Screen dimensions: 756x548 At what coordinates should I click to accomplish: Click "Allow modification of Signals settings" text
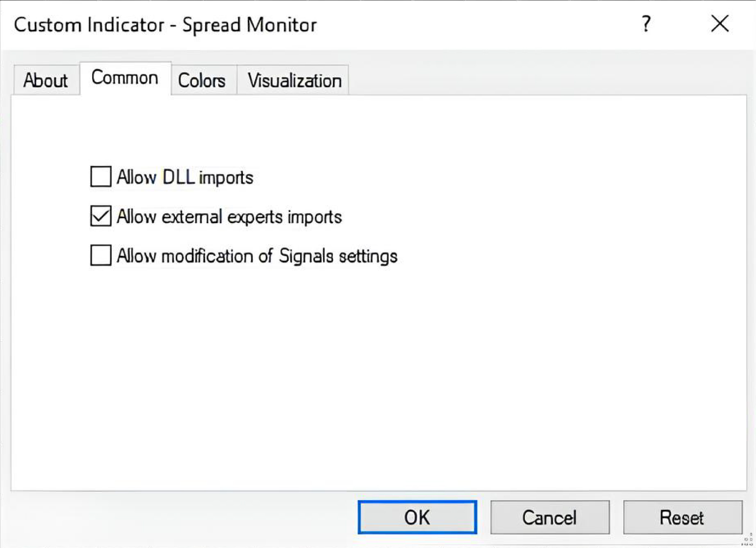click(257, 256)
